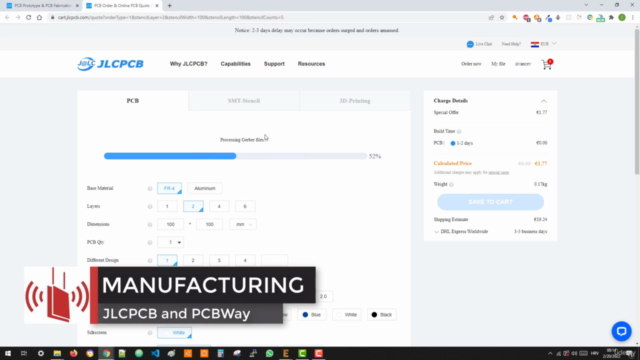The height and width of the screenshot is (360, 640).
Task: Select 3 different designs option
Action: click(219, 260)
